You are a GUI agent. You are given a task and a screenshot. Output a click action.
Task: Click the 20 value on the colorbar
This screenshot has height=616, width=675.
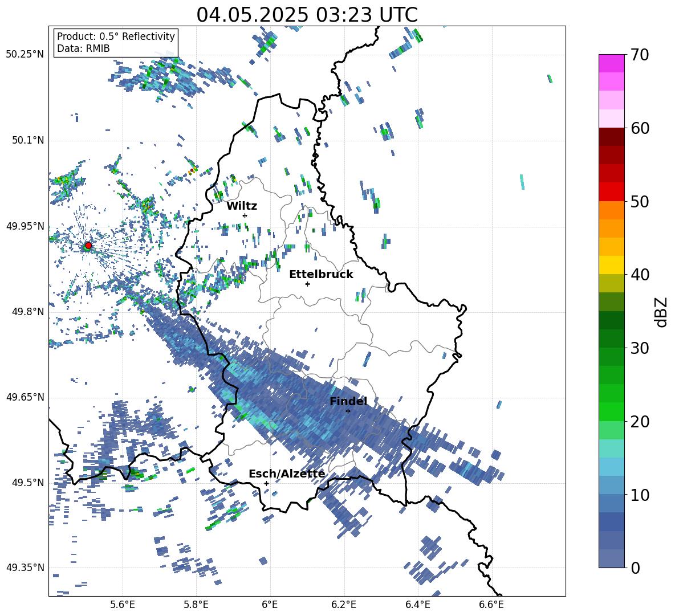coord(640,422)
